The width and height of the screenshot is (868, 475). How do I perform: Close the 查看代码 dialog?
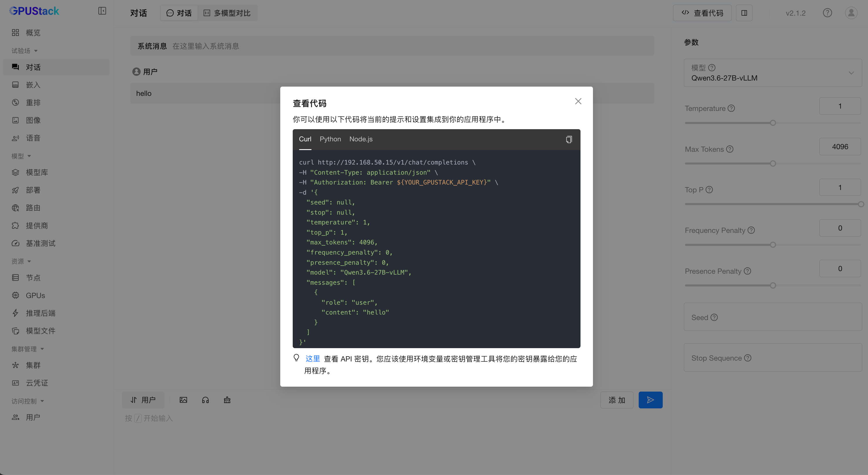[578, 101]
